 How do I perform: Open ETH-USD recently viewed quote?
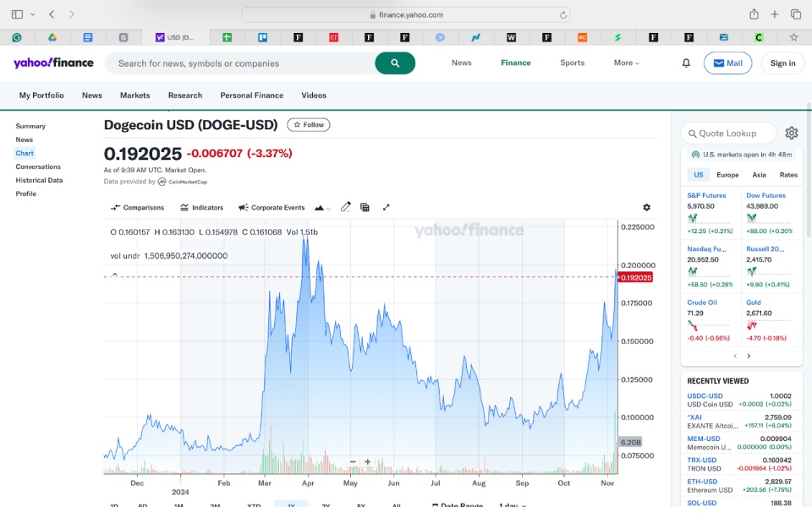[702, 482]
